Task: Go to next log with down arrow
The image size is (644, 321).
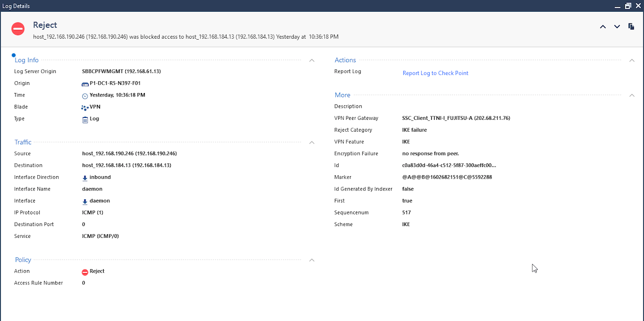Action: [617, 26]
